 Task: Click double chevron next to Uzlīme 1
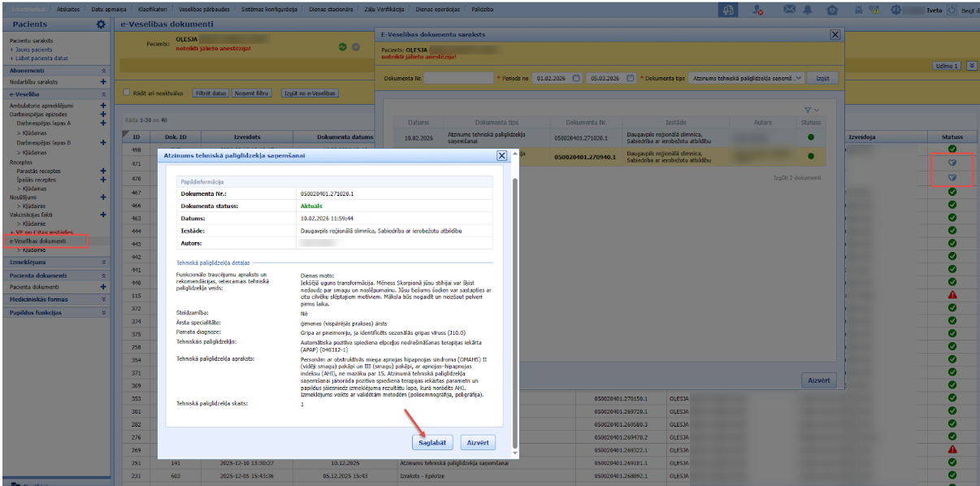[x=971, y=66]
